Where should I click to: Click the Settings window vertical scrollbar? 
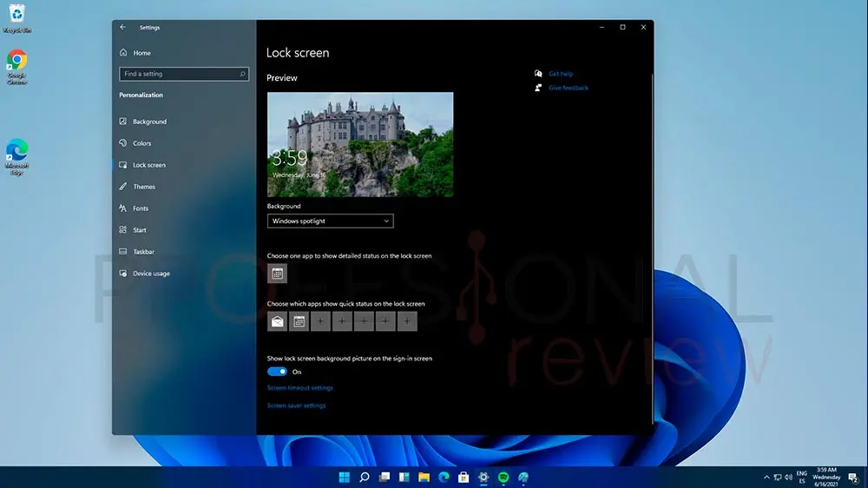coord(652,249)
